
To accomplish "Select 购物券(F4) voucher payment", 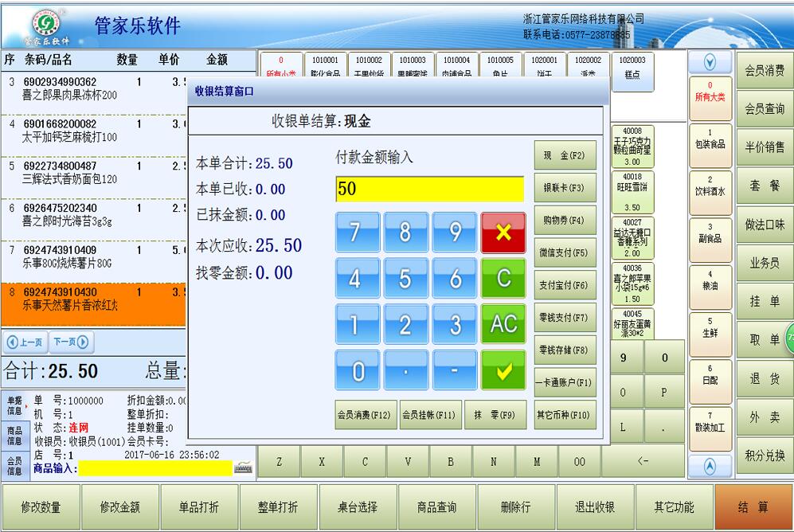I will pos(565,220).
